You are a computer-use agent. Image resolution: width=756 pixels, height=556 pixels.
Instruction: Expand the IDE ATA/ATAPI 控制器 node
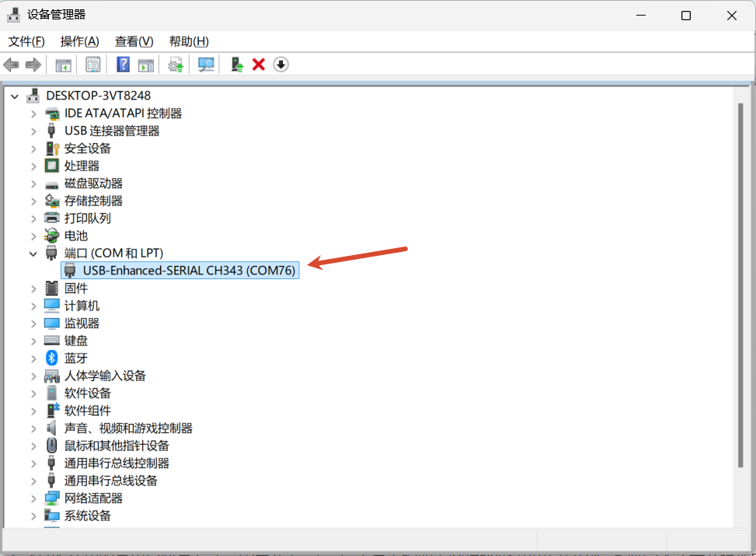coord(33,114)
